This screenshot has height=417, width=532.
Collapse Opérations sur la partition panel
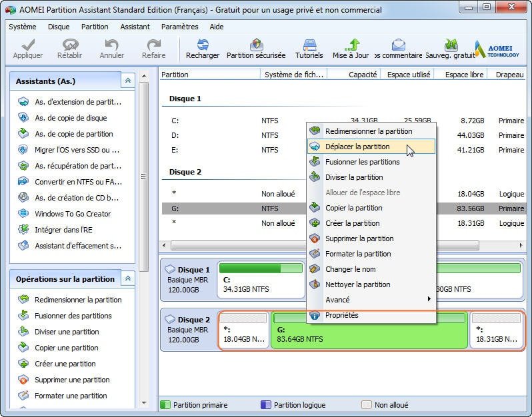point(128,278)
